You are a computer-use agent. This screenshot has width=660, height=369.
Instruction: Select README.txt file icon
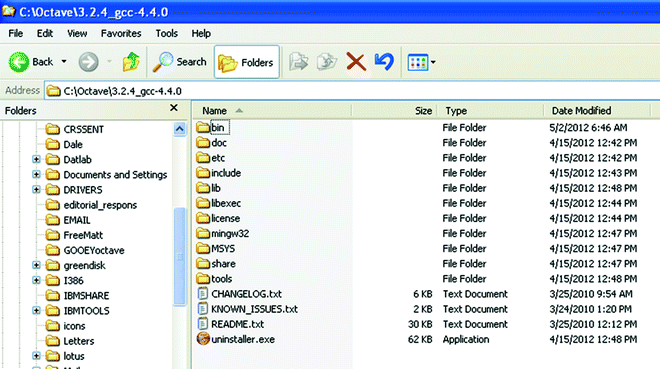coord(203,324)
